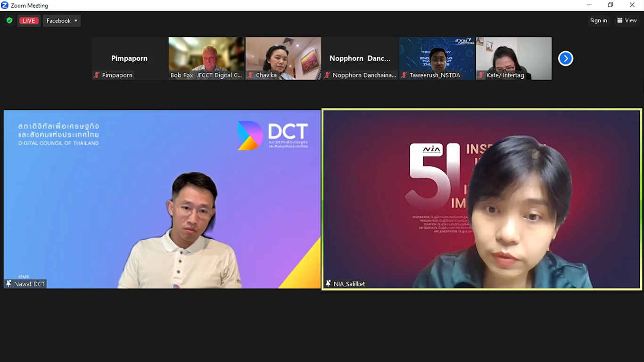
Task: Select the Pimpaporn participant tile
Action: pyautogui.click(x=130, y=58)
